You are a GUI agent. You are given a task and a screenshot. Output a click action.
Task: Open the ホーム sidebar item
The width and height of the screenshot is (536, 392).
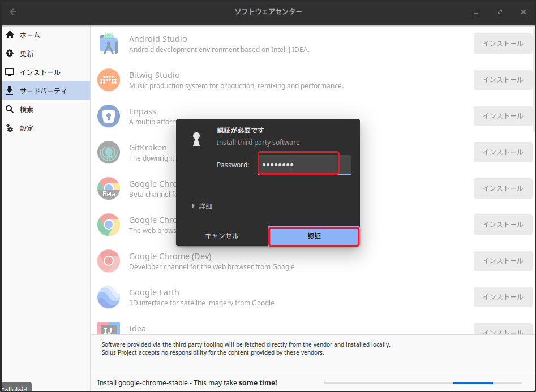(30, 35)
